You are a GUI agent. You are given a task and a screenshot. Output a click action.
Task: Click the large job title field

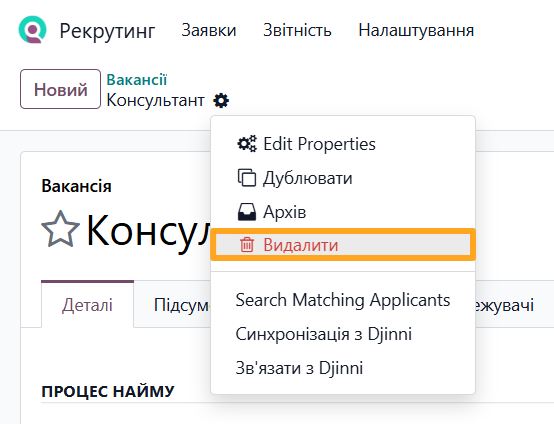pos(148,230)
